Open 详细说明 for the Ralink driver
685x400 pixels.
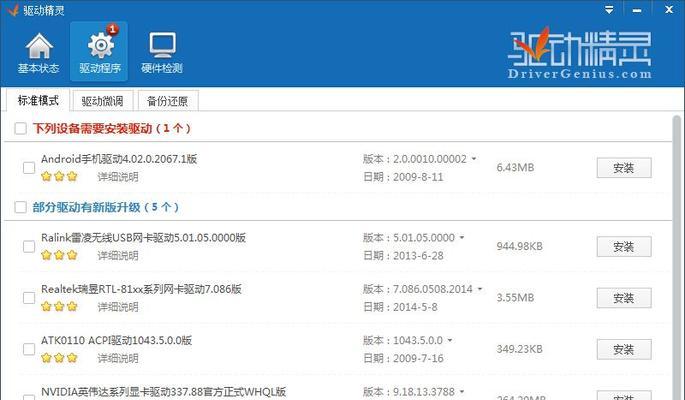pos(118,255)
